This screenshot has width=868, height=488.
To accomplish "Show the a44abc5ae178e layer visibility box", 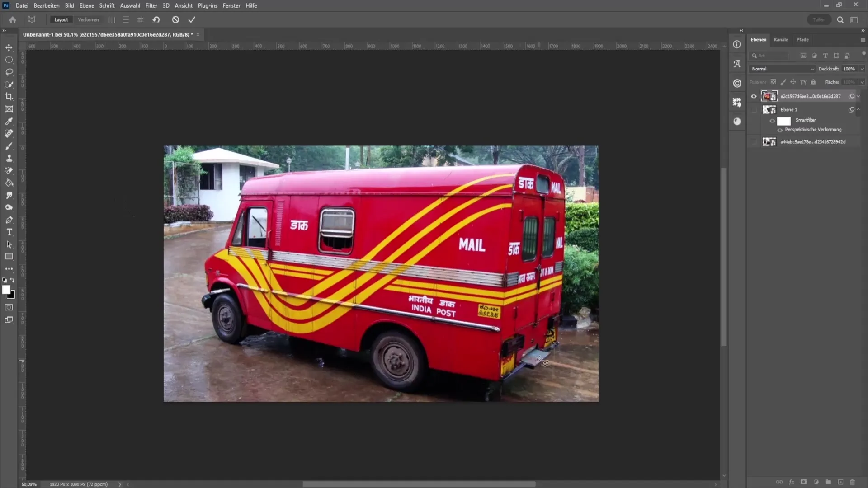I will tap(754, 142).
